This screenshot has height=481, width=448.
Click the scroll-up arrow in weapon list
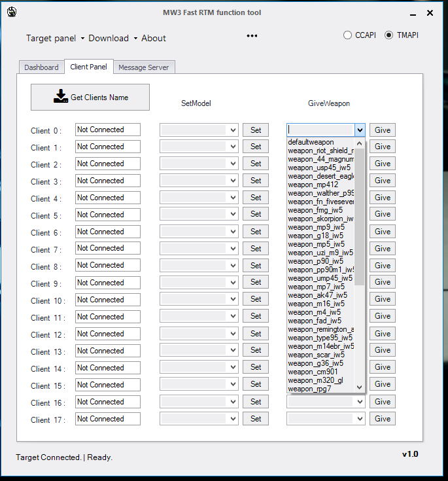(360, 143)
